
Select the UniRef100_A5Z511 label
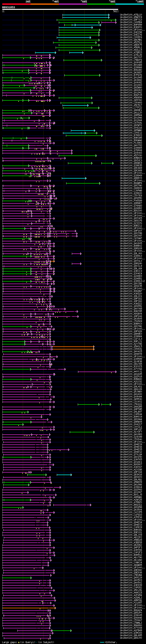click(131, 42)
